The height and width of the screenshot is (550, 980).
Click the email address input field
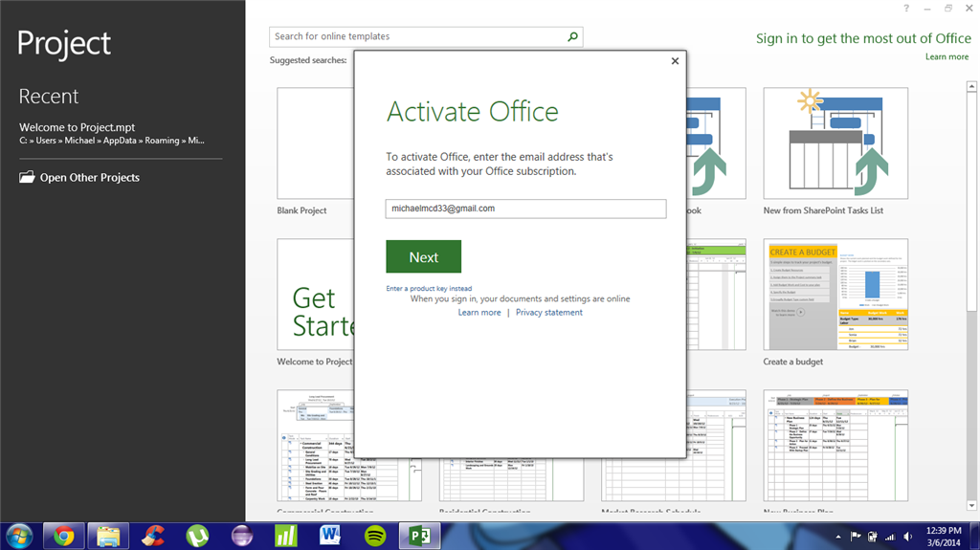click(525, 209)
